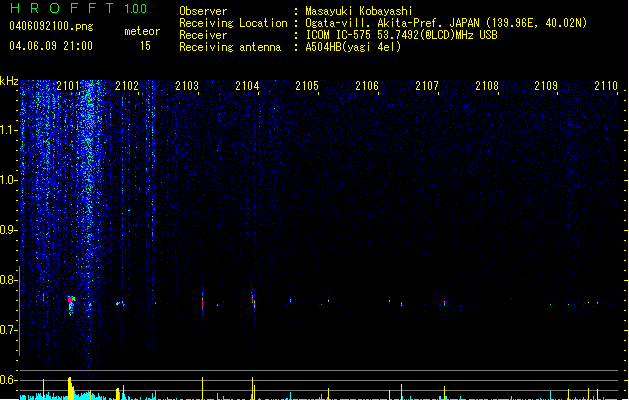
Task: Click receiver value ICOM IC-575 53.7492 MHz USB
Action: pyautogui.click(x=401, y=35)
